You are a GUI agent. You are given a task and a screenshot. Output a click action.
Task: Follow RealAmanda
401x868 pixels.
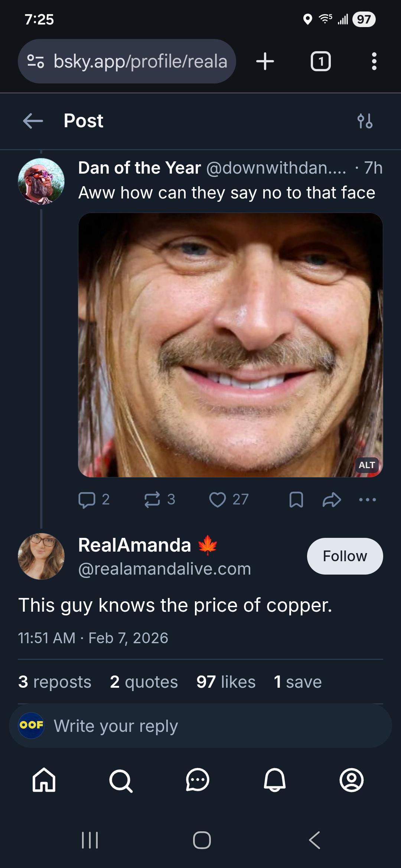coord(345,556)
